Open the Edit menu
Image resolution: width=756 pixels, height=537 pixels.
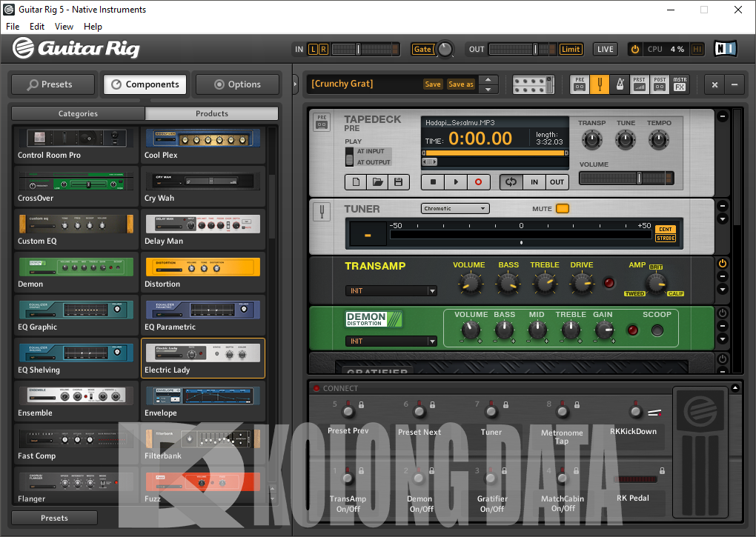pos(36,27)
